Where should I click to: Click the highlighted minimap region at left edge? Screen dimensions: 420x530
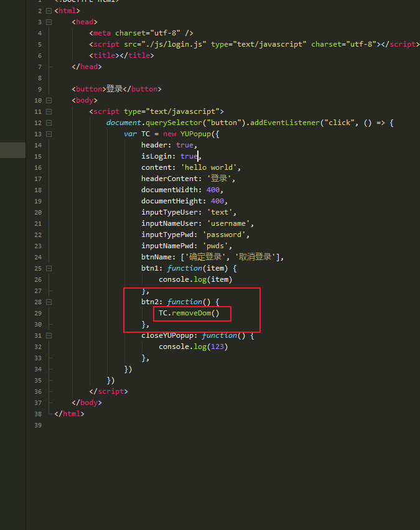coord(12,150)
